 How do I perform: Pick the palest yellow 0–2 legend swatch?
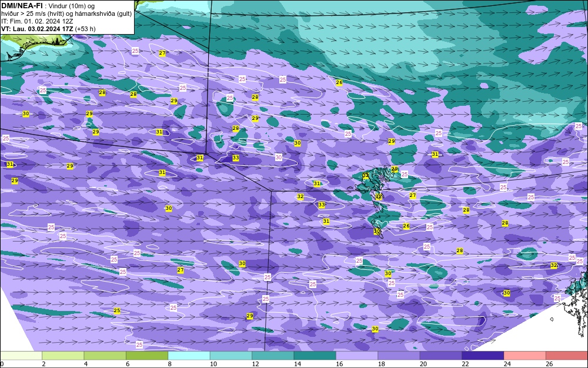coord(21,356)
